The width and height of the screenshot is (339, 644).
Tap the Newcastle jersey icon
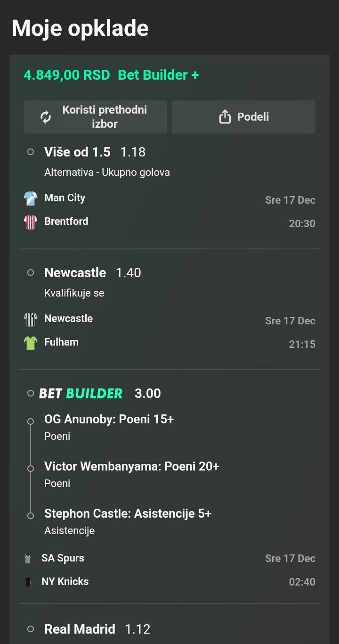click(x=31, y=319)
